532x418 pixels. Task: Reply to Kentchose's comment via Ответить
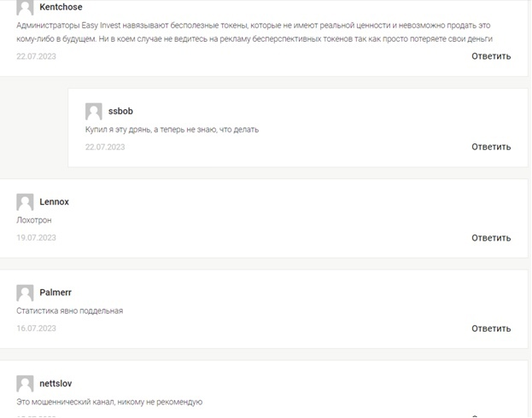click(x=491, y=56)
